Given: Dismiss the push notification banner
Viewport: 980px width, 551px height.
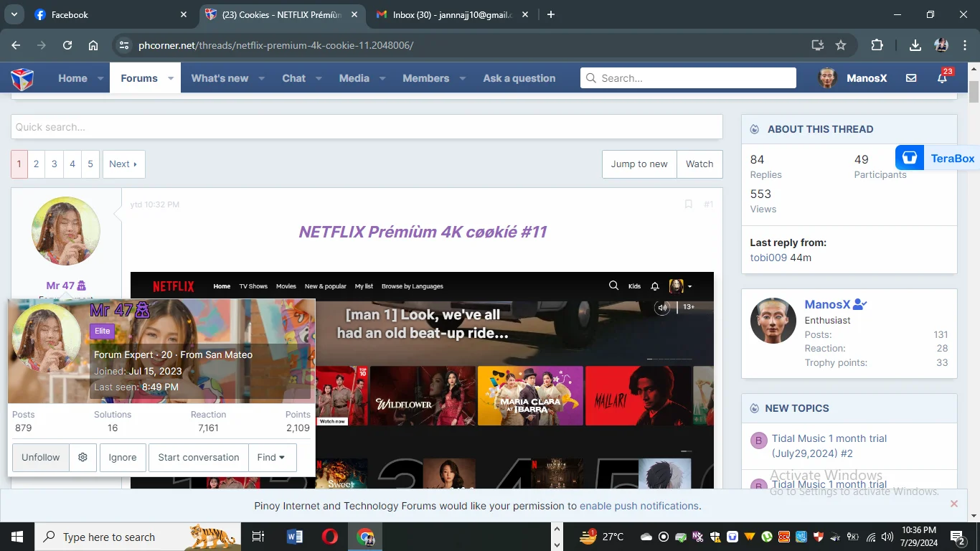Looking at the screenshot, I should click(954, 504).
